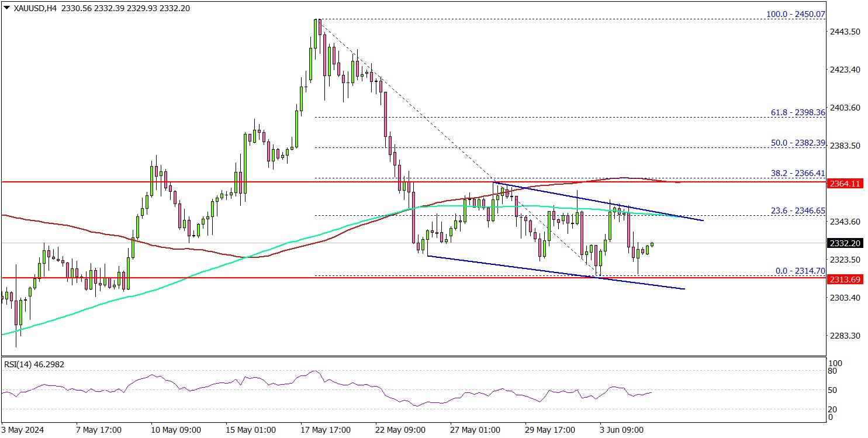Click the 38.2 - 2366.41 Fibonacci label
The height and width of the screenshot is (438, 868).
pos(796,173)
